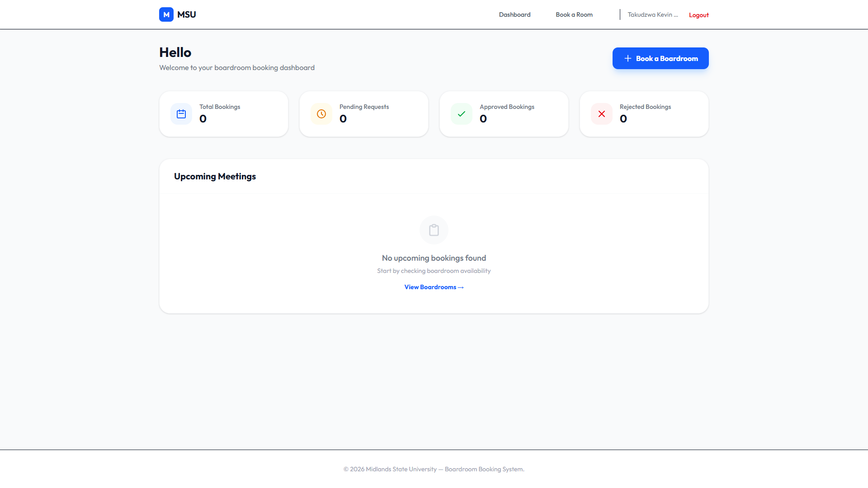This screenshot has height=488, width=868.
Task: Click the Book a Boardroom button
Action: click(x=660, y=58)
